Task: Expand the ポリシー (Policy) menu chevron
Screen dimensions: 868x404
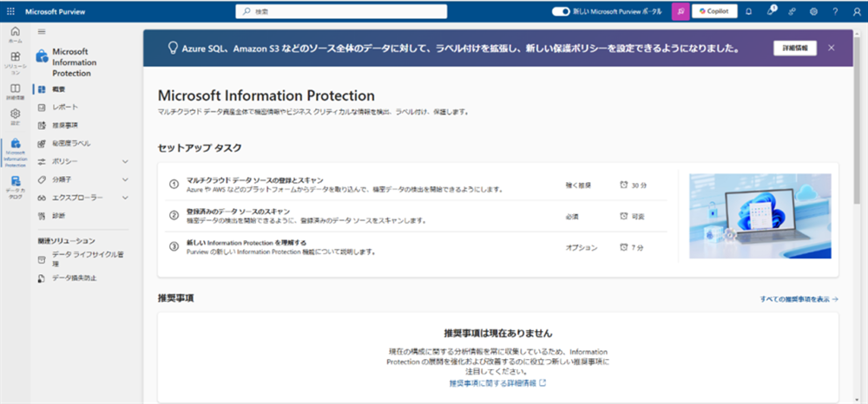Action: click(x=126, y=161)
